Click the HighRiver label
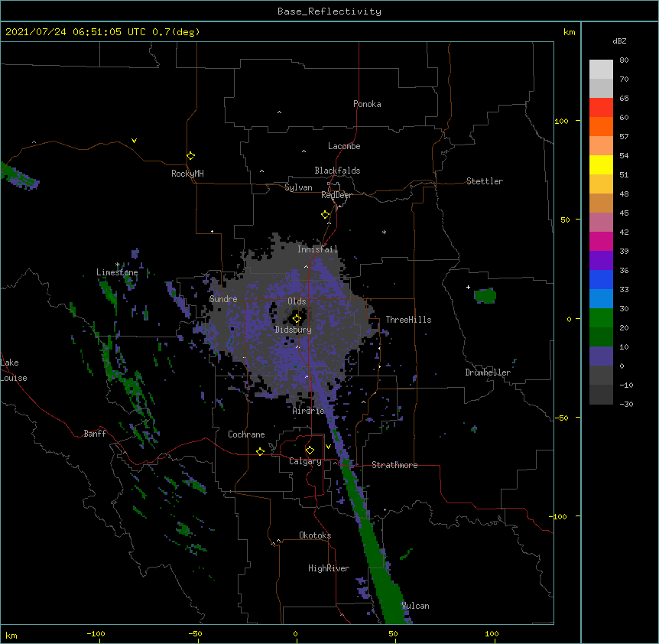Screen dimensions: 659x644 tap(329, 568)
